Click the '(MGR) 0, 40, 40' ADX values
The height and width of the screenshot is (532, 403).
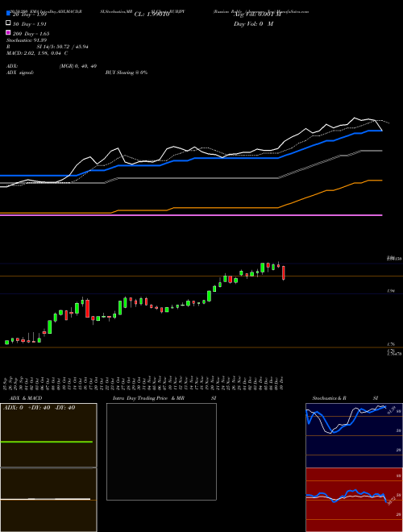[x=78, y=66]
